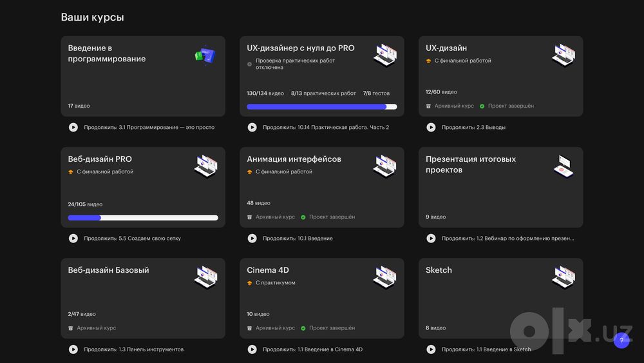Click the Веб-дизайн PRO progress bar
The image size is (644, 363).
coord(143,218)
